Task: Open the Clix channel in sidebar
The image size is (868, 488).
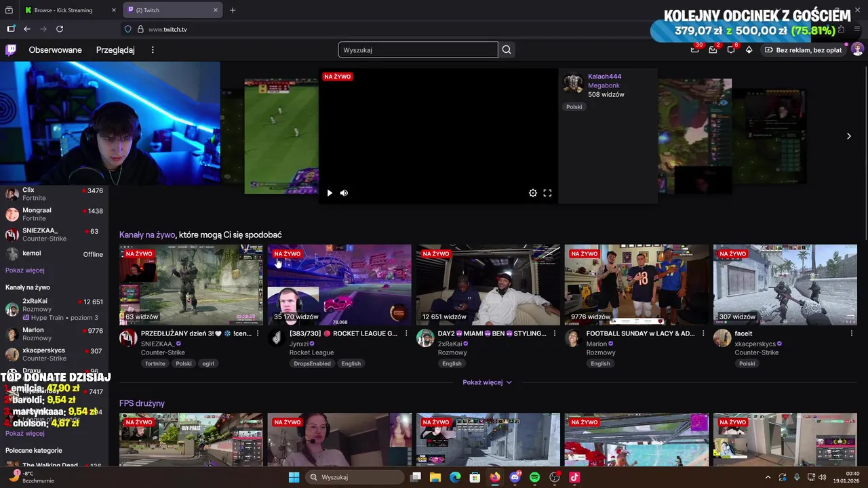Action: pyautogui.click(x=54, y=194)
